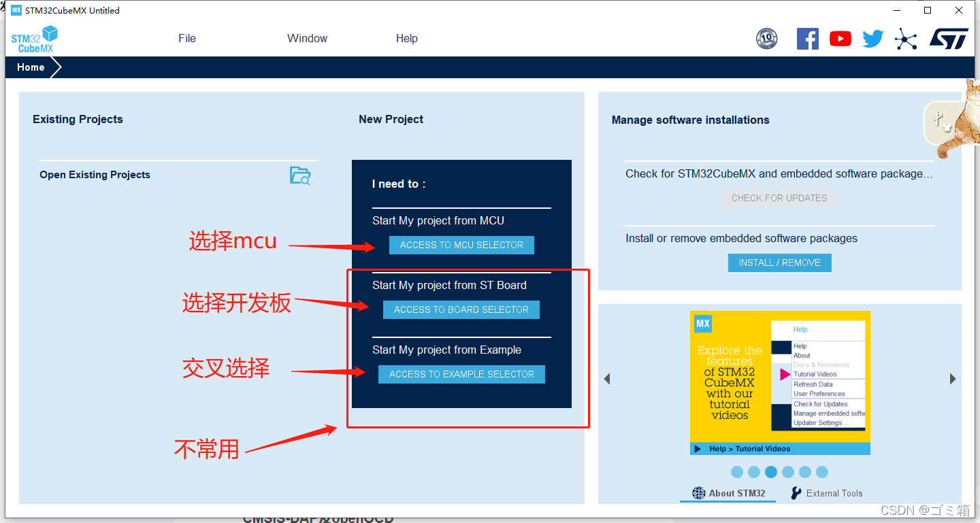Screen dimensions: 980x523
Task: Open the Twitter bird icon link
Action: pyautogui.click(x=872, y=39)
